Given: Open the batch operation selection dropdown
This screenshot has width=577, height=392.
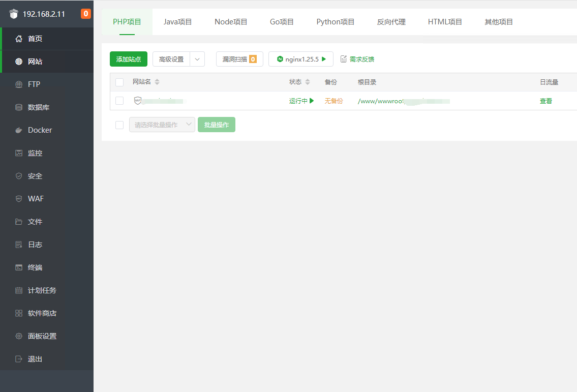Looking at the screenshot, I should pyautogui.click(x=162, y=125).
